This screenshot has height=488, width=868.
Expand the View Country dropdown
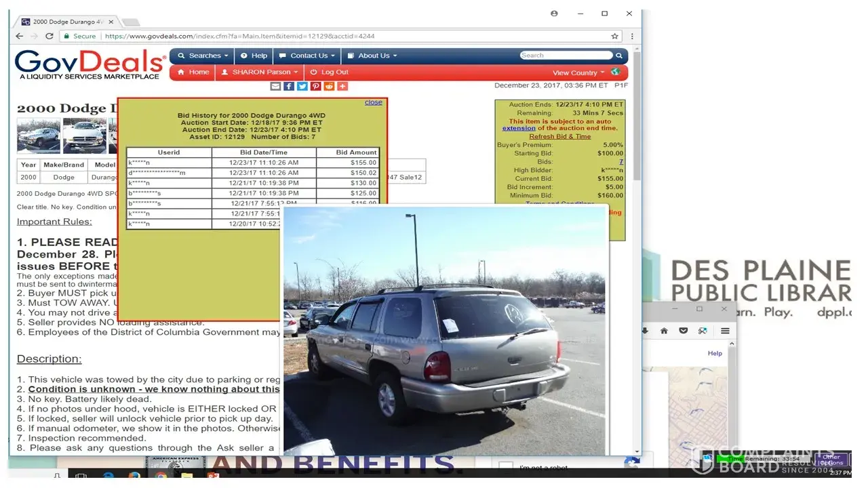[x=578, y=73]
